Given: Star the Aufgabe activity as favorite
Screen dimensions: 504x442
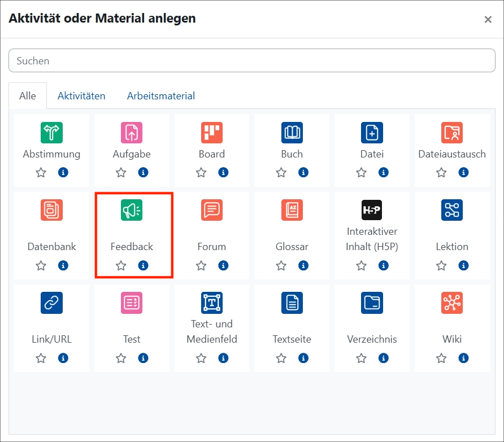Looking at the screenshot, I should (x=120, y=172).
